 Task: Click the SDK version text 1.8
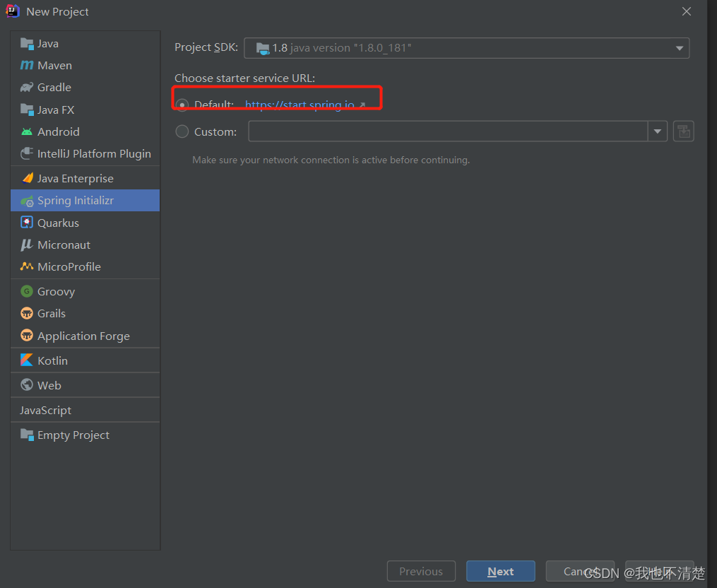point(280,48)
